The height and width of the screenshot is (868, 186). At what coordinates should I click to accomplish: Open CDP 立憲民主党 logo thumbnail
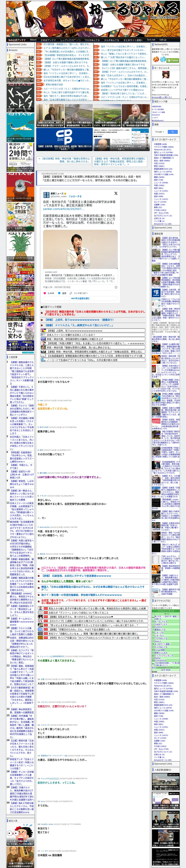tap(64, 139)
